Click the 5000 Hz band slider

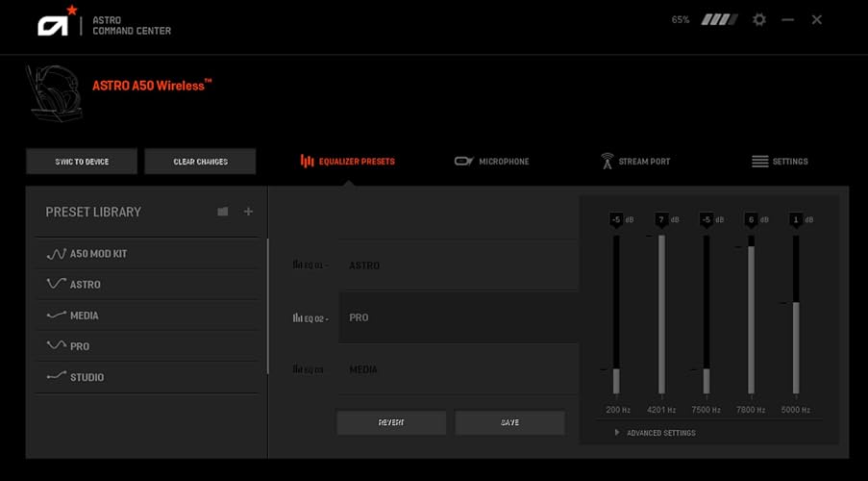pos(796,315)
